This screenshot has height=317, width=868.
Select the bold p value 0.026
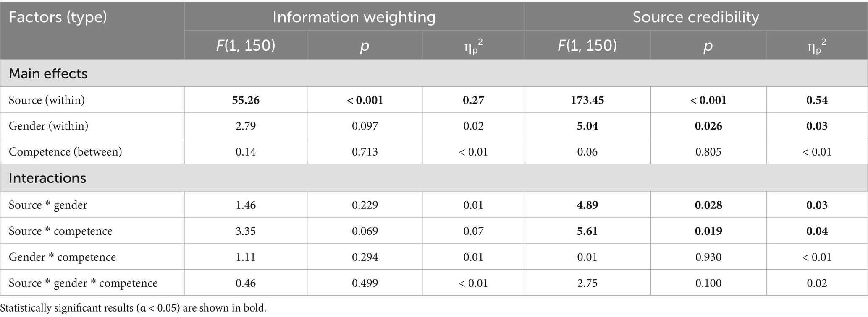(708, 126)
